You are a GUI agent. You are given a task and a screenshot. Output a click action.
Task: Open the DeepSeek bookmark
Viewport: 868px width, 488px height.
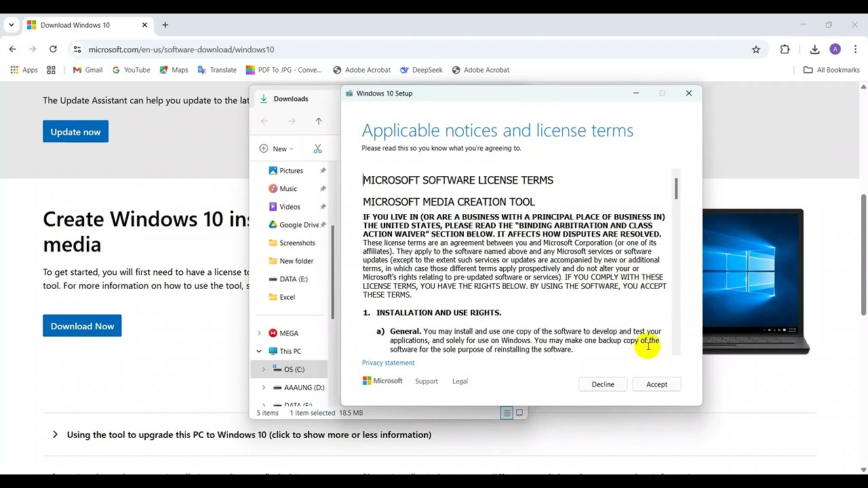tap(421, 70)
